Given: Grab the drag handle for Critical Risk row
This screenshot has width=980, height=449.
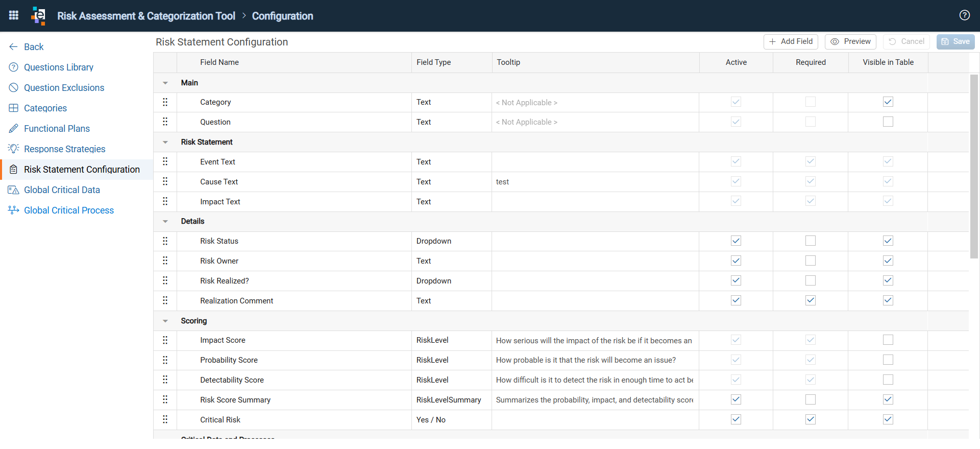Looking at the screenshot, I should point(165,419).
